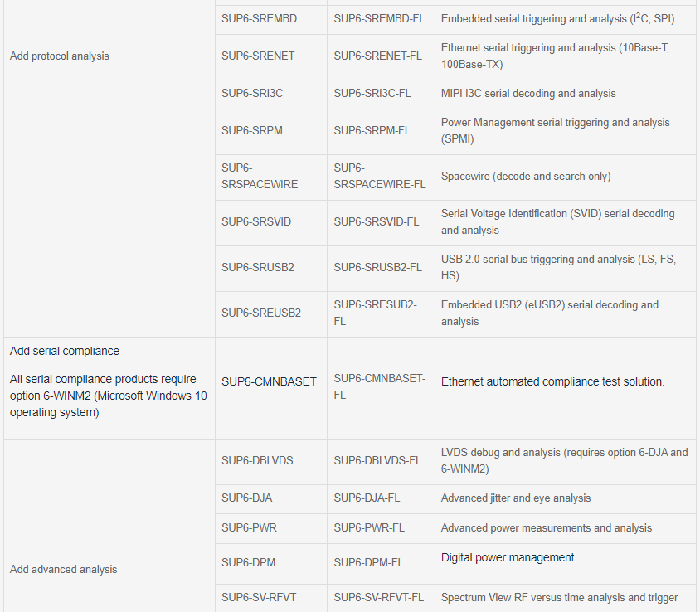This screenshot has width=700, height=612.
Task: Select the SUP6-SRSPACEWIRE product code
Action: click(260, 176)
